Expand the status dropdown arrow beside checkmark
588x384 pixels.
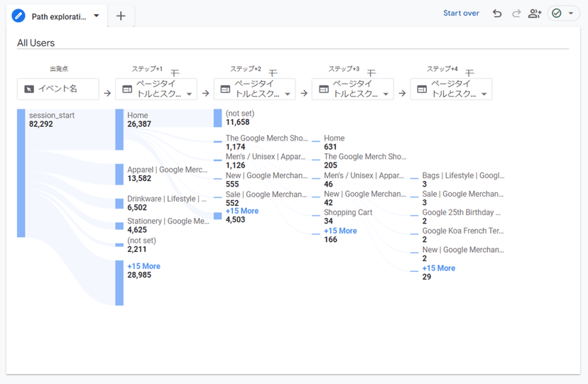(571, 13)
